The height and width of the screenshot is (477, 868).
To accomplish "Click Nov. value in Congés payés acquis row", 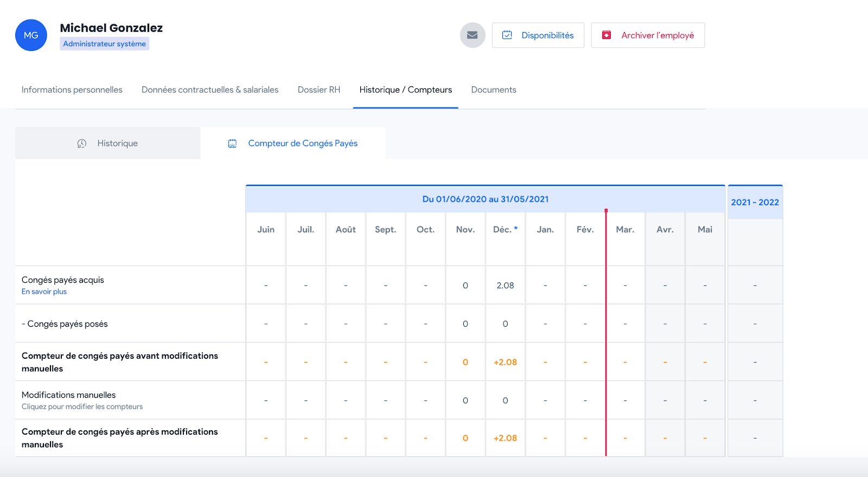I will click(x=465, y=285).
